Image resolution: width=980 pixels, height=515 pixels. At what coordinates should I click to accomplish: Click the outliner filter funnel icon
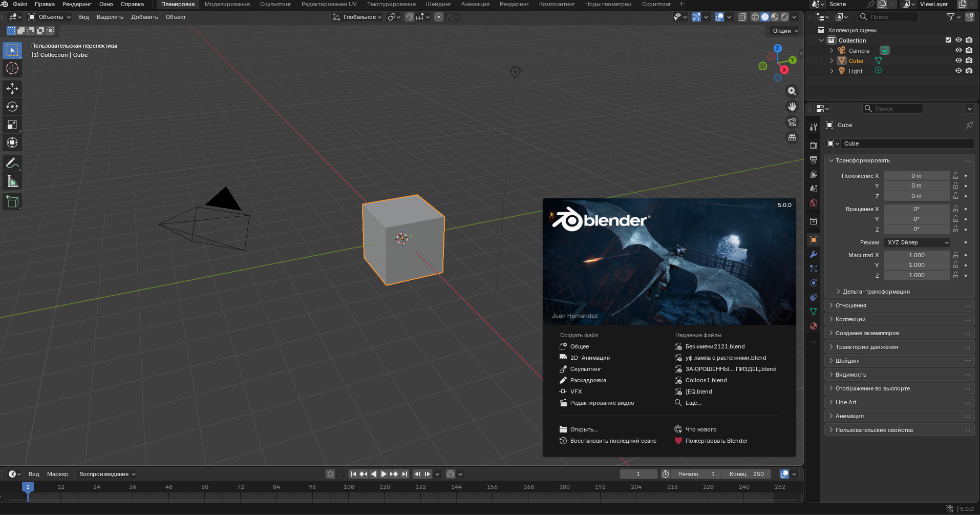[951, 17]
